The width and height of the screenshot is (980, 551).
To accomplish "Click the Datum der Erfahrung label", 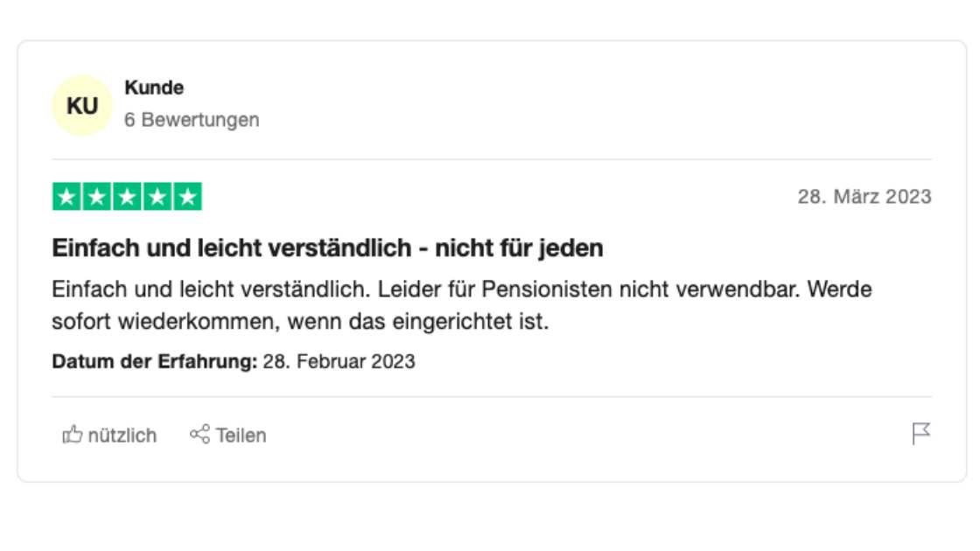I will [154, 361].
